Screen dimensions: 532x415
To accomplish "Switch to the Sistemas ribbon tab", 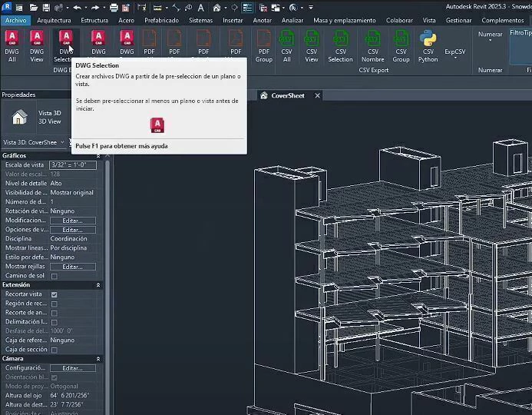I will 200,21.
